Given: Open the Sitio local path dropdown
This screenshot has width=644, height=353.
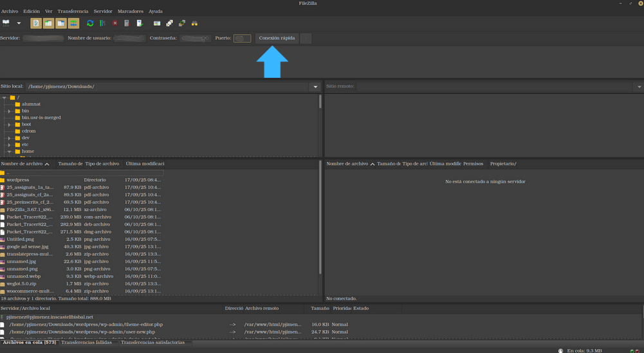Looking at the screenshot, I should [x=315, y=87].
